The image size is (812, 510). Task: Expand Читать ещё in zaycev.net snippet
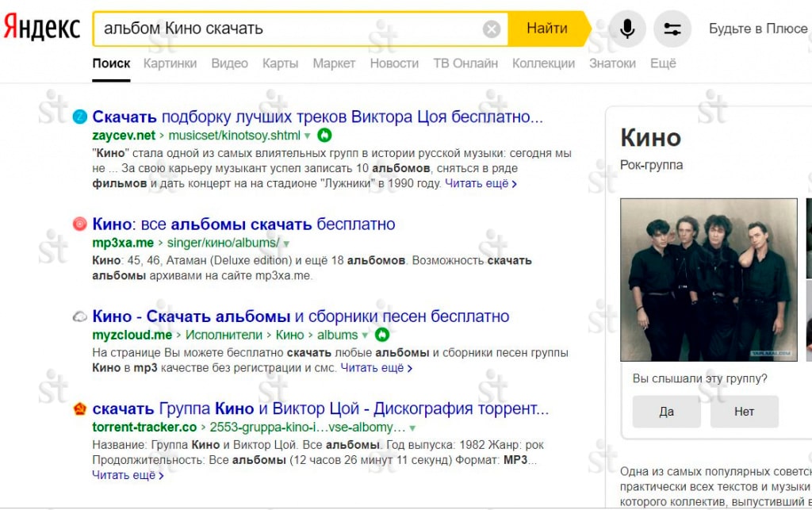tap(481, 183)
